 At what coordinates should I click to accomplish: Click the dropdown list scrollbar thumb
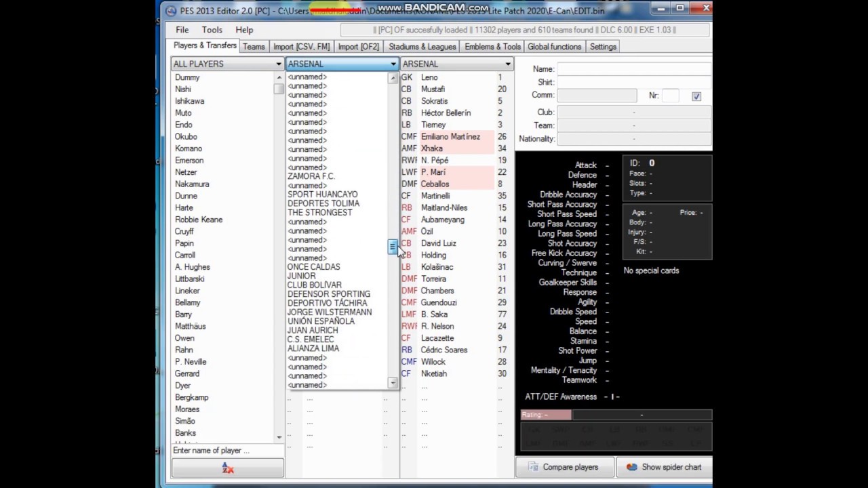click(x=393, y=247)
